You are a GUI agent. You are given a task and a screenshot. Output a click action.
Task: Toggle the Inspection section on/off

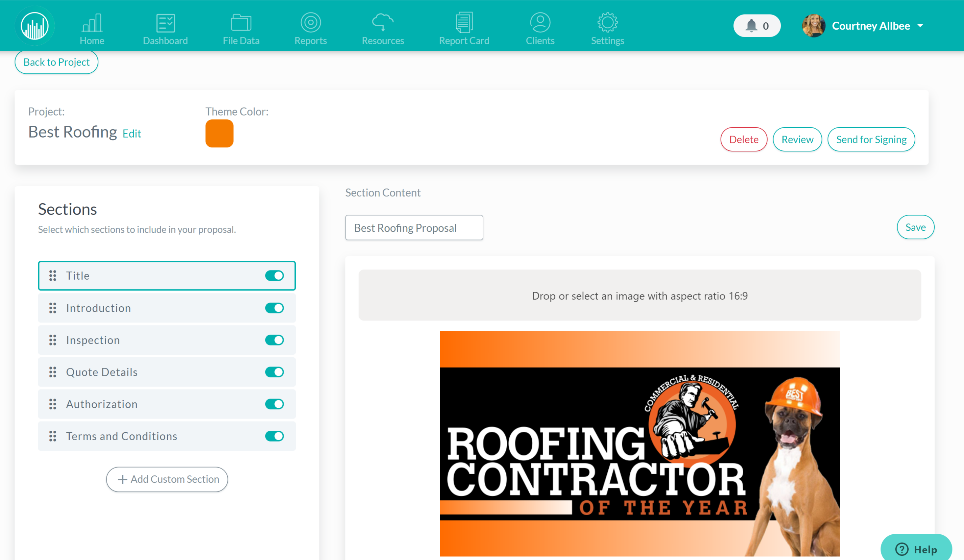(275, 340)
